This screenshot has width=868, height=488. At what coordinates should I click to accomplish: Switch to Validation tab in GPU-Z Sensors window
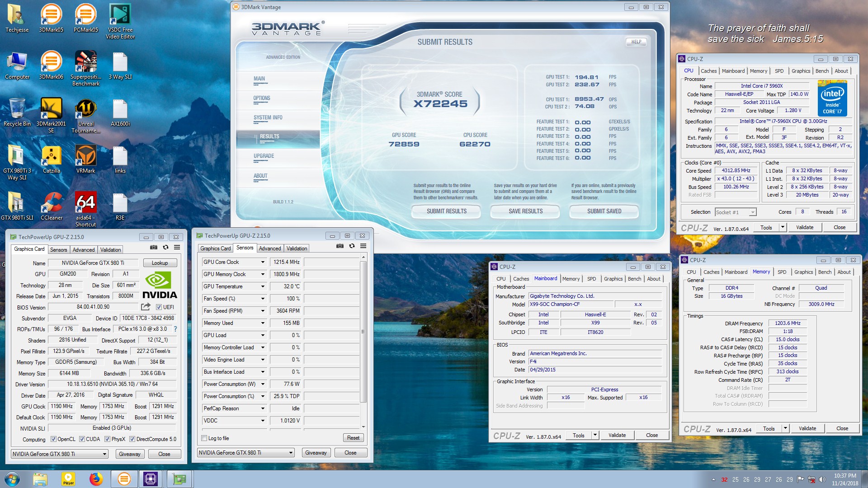[x=297, y=249]
